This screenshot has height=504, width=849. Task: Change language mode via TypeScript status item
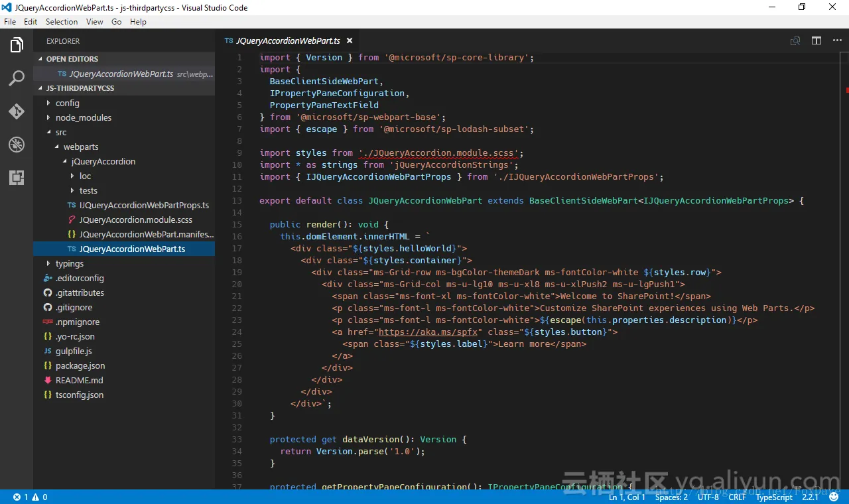[x=774, y=497]
